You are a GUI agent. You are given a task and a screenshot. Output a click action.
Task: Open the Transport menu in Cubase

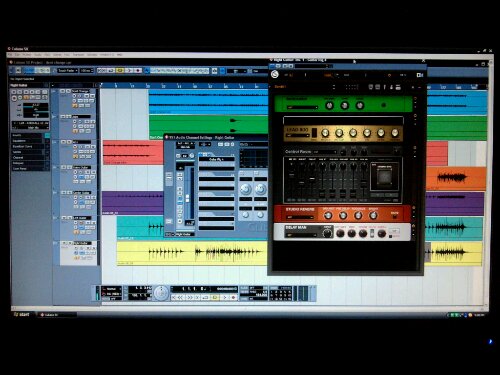79,55
